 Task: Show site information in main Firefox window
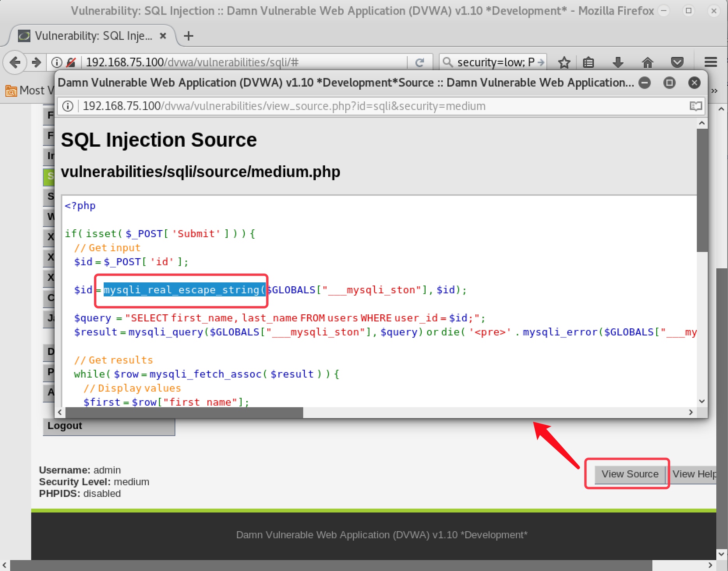(x=57, y=62)
